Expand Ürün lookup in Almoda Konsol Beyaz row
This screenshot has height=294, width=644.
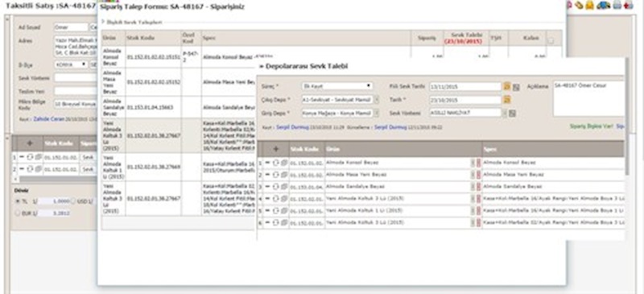click(x=473, y=163)
